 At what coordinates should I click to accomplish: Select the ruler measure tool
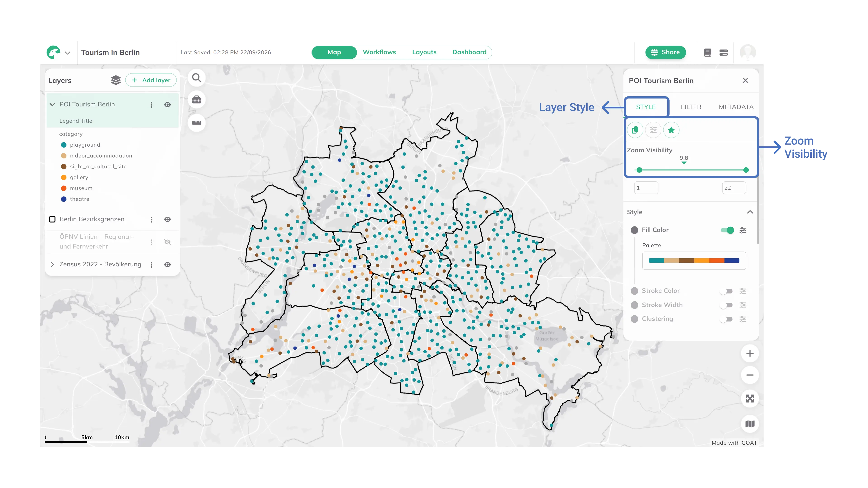pyautogui.click(x=196, y=123)
